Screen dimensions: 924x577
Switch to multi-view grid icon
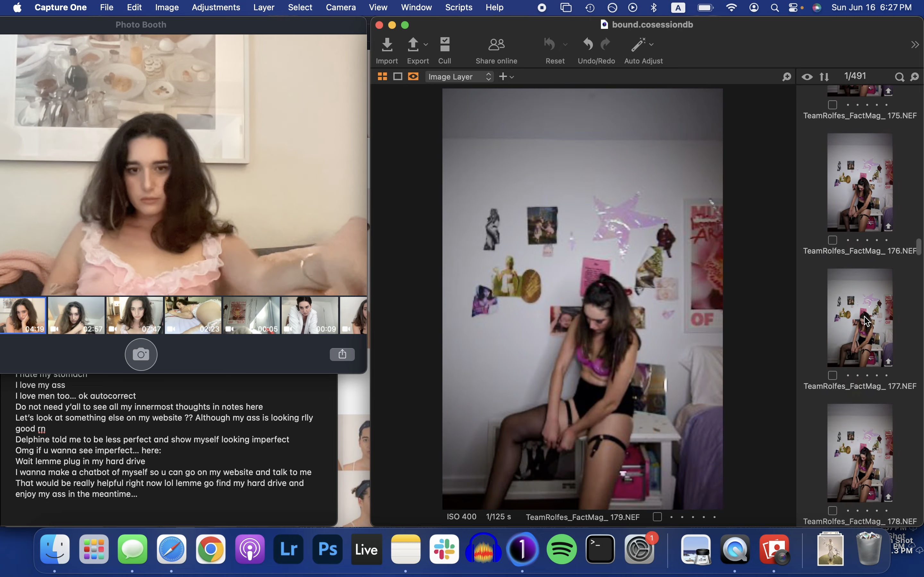pos(382,77)
